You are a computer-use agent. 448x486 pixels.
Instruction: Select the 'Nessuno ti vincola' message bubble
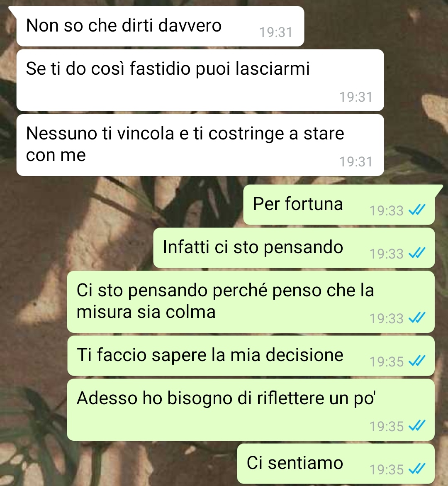pyautogui.click(x=200, y=145)
